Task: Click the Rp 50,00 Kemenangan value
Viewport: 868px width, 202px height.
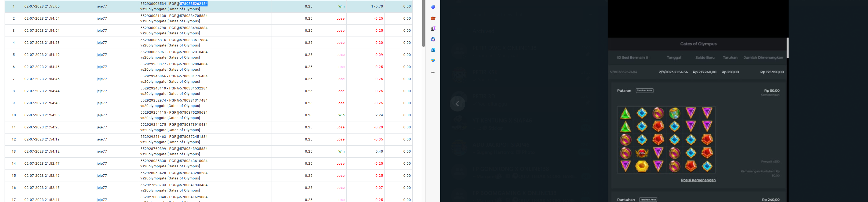Action: pyautogui.click(x=772, y=91)
